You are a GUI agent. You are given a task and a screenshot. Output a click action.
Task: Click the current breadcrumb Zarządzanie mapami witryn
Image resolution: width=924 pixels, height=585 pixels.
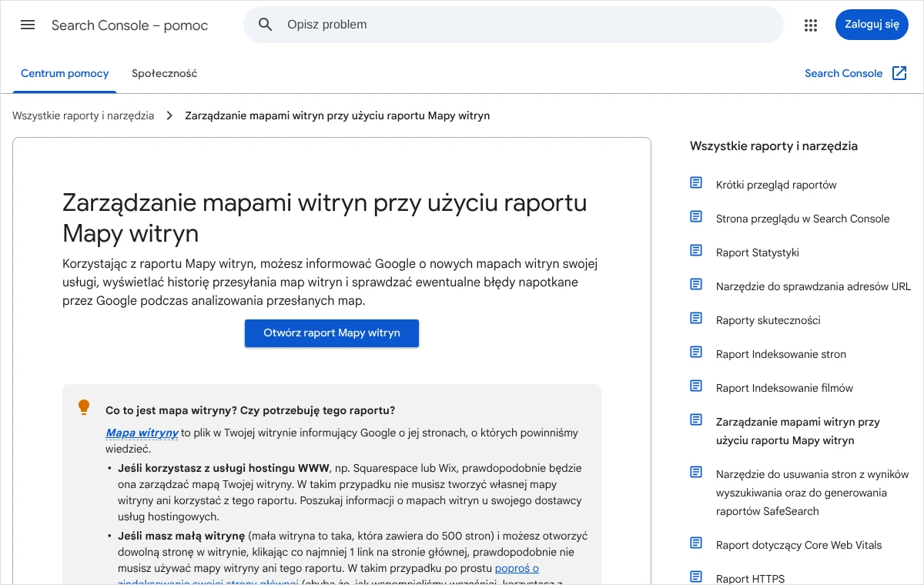[337, 115]
